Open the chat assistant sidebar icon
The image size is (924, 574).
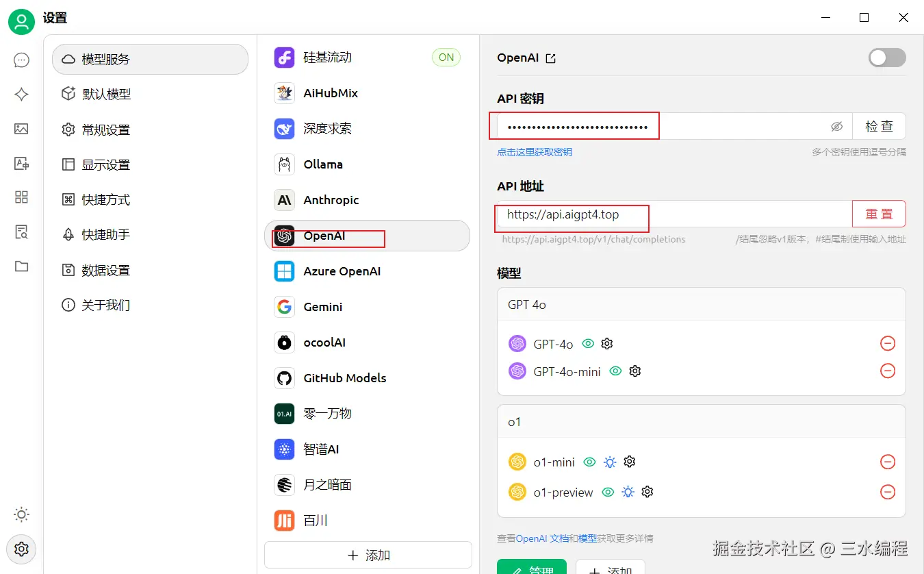21,60
